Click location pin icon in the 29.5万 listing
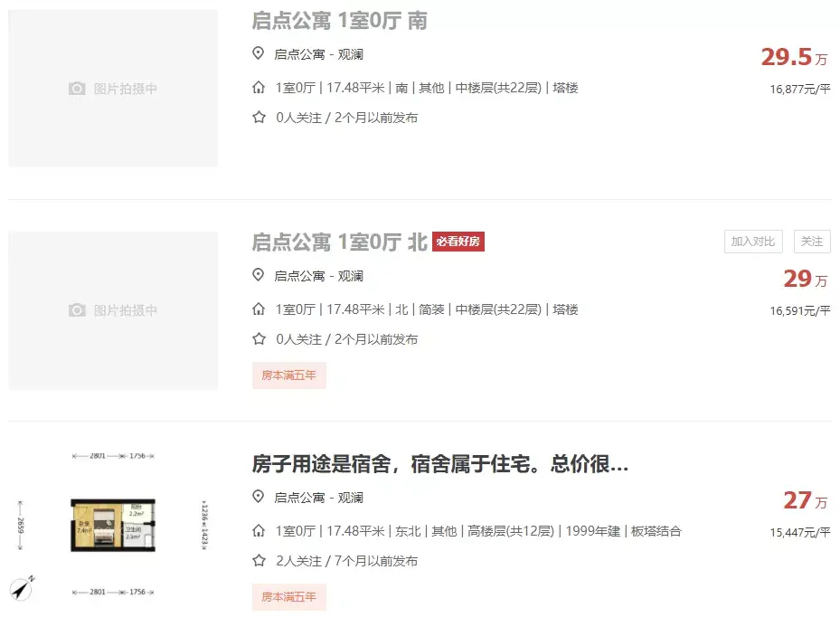The image size is (840, 627). (x=259, y=54)
